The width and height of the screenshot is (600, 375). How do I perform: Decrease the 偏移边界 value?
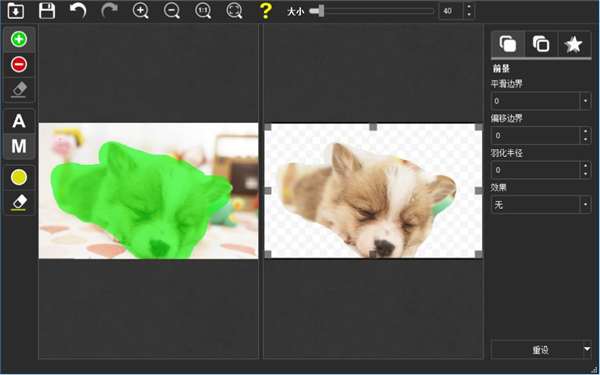(585, 140)
